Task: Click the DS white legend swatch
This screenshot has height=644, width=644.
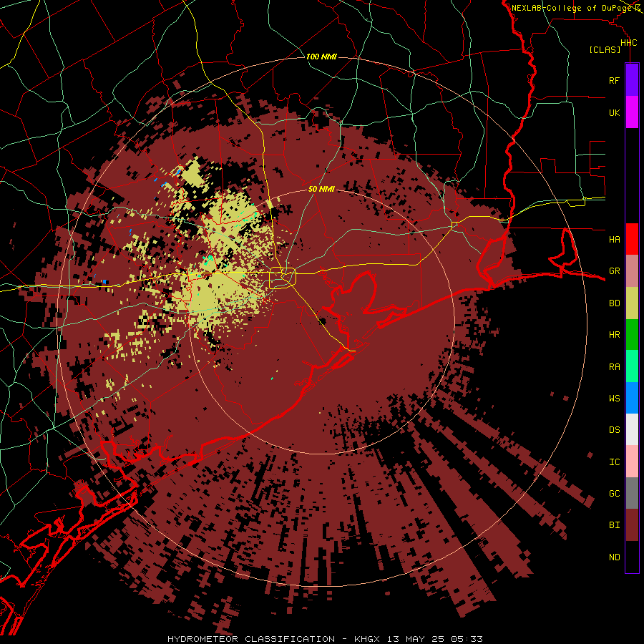Action: (632, 429)
